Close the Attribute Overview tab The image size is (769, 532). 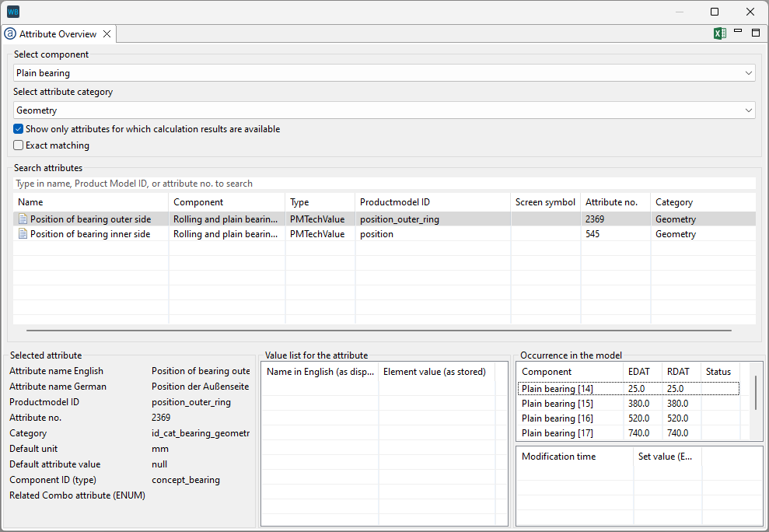(x=107, y=34)
